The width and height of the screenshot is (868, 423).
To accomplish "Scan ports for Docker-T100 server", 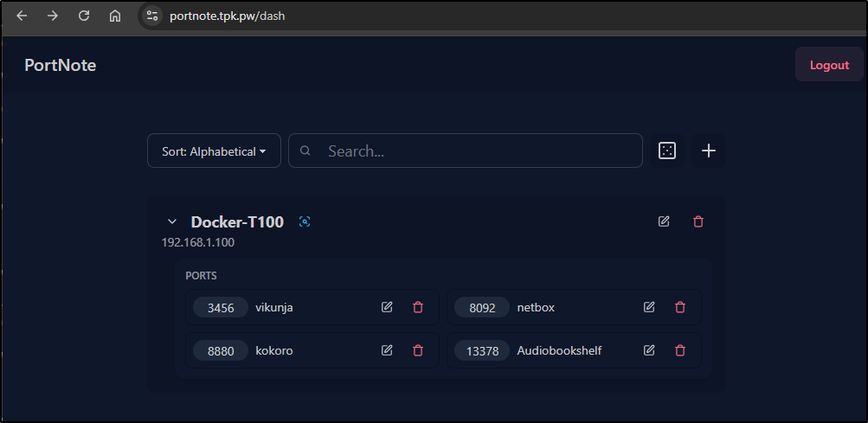I will tap(305, 221).
